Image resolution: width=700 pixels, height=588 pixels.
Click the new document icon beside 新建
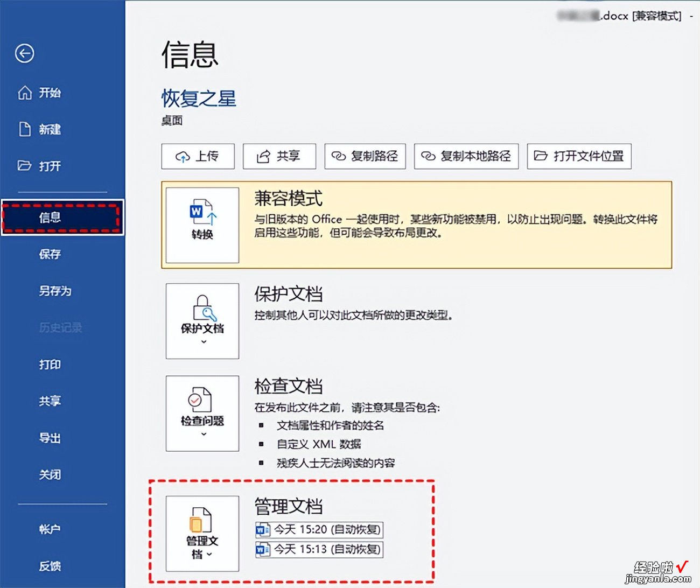pos(25,129)
